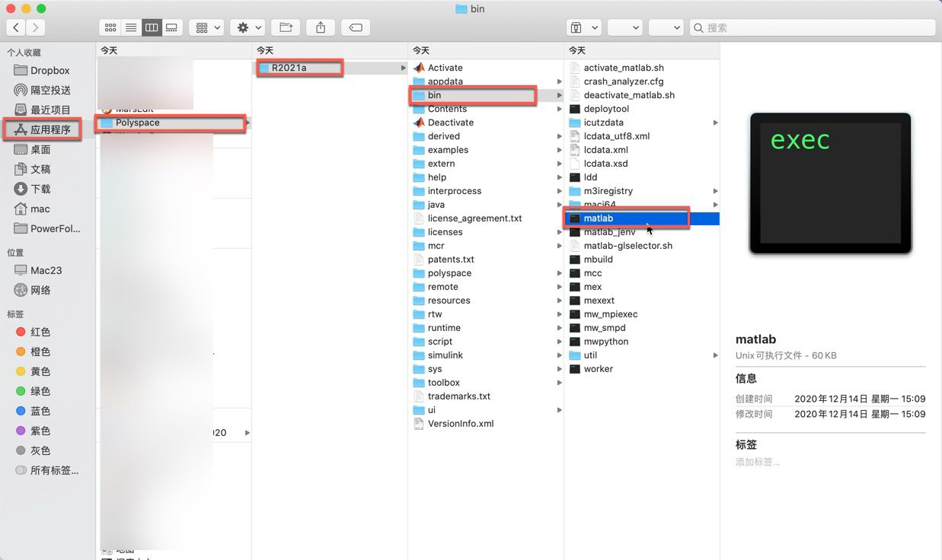This screenshot has width=942, height=560.
Task: Click the Share toolbar button
Action: tap(321, 27)
